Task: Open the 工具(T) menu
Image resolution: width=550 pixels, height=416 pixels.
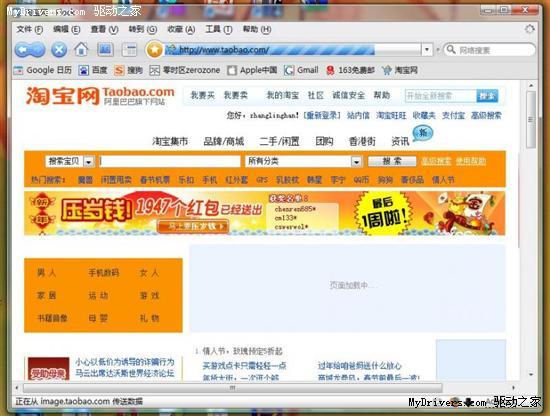Action: pos(219,29)
